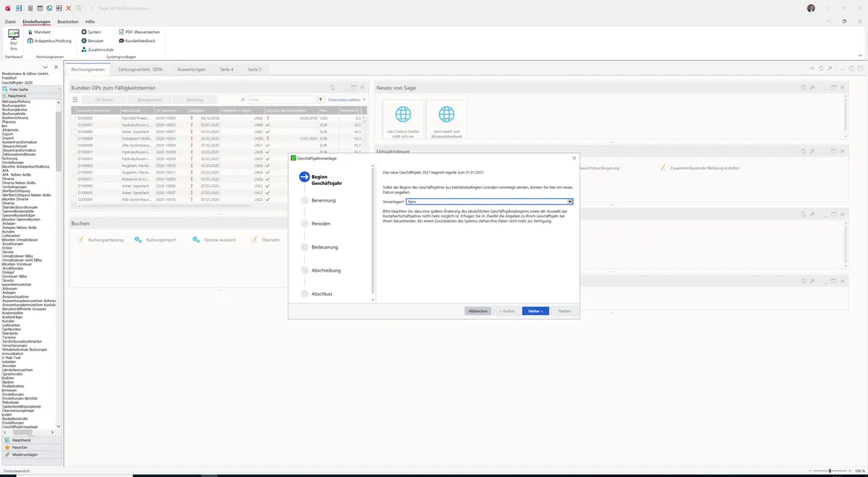This screenshot has height=477, width=868.
Task: Expand the Datensätze wählen dropdown
Action: pyautogui.click(x=347, y=100)
